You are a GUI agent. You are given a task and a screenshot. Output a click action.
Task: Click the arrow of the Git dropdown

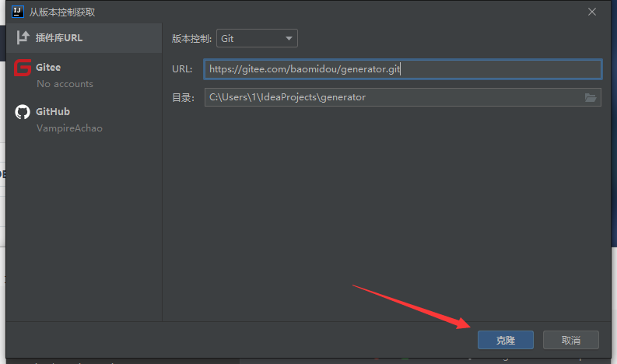289,38
